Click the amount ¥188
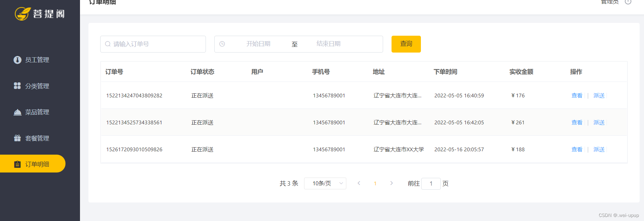 coord(518,150)
